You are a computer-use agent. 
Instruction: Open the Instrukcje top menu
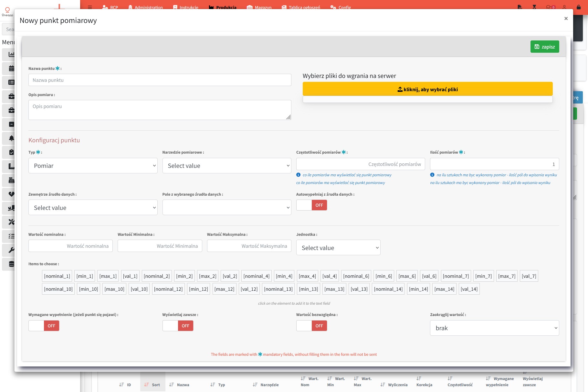pos(185,7)
